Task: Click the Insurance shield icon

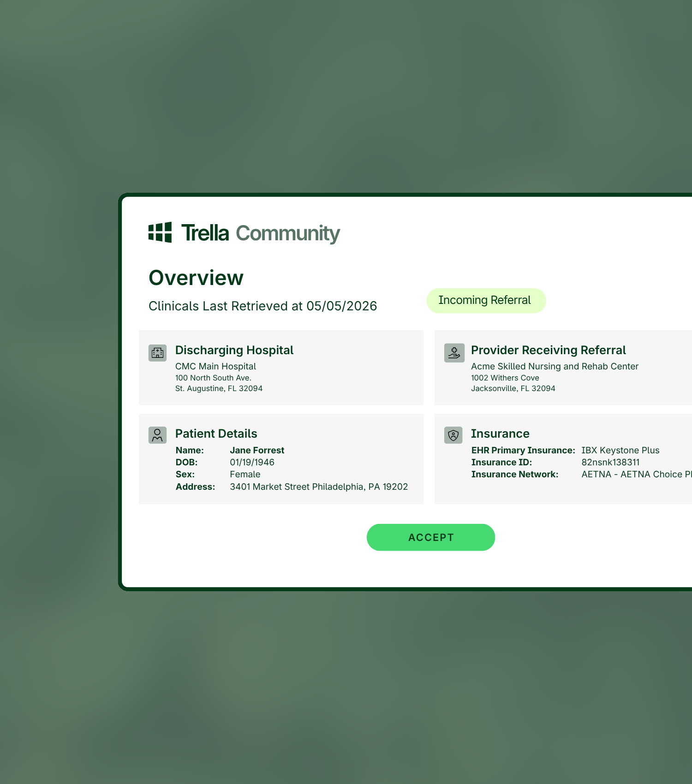Action: (x=453, y=435)
